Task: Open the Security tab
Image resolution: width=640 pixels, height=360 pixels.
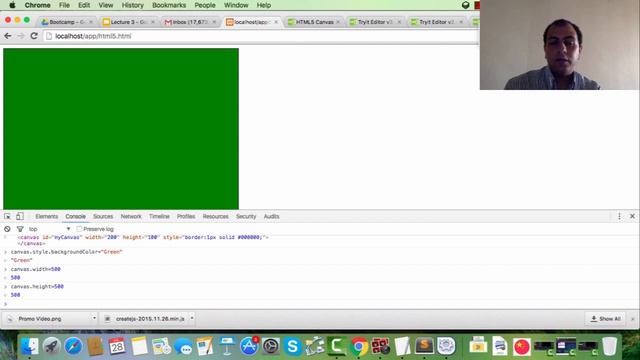Action: point(246,216)
